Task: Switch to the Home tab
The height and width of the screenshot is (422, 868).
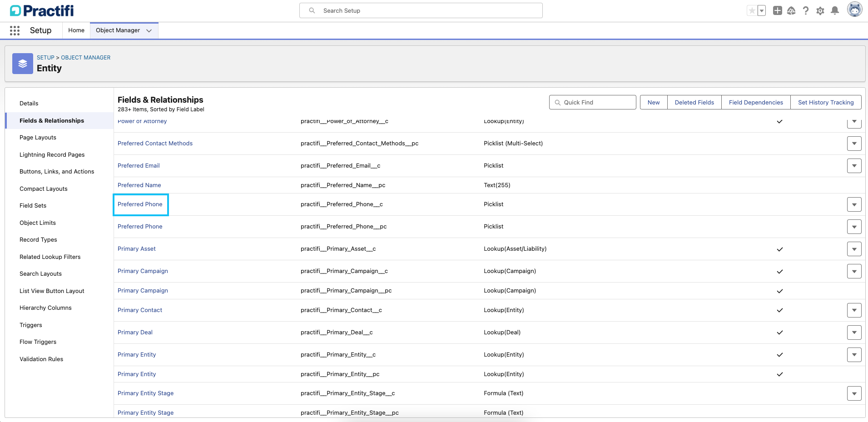Action: (76, 30)
